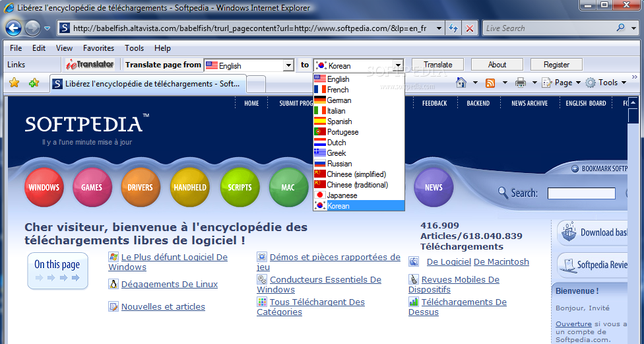Viewport: 644px width, 344px height.
Task: Click the browser Back arrow button
Action: point(13,28)
